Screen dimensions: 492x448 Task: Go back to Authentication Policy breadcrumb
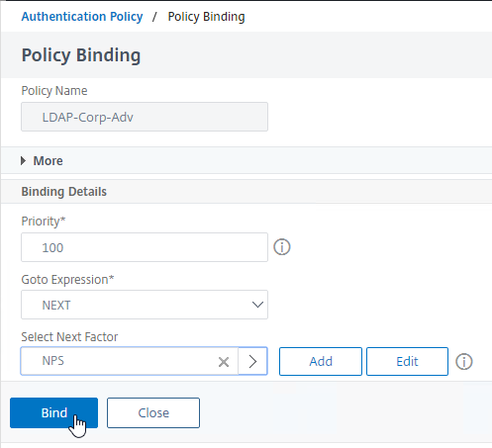[x=82, y=17]
